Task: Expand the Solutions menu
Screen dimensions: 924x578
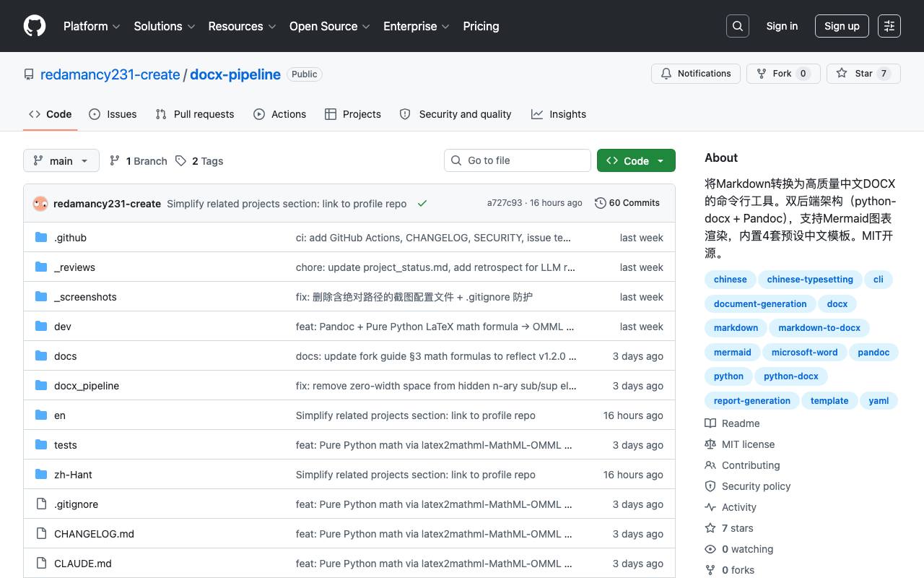Action: tap(165, 26)
